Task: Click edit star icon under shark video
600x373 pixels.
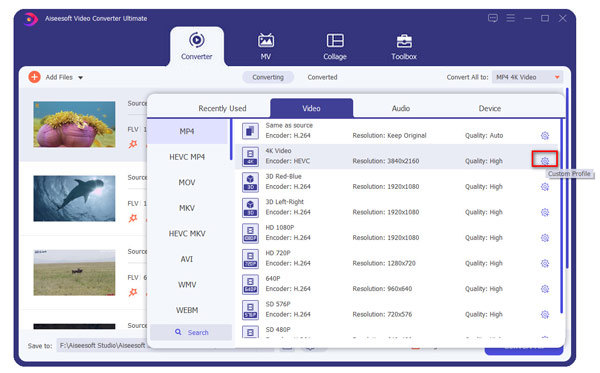Action: [133, 218]
